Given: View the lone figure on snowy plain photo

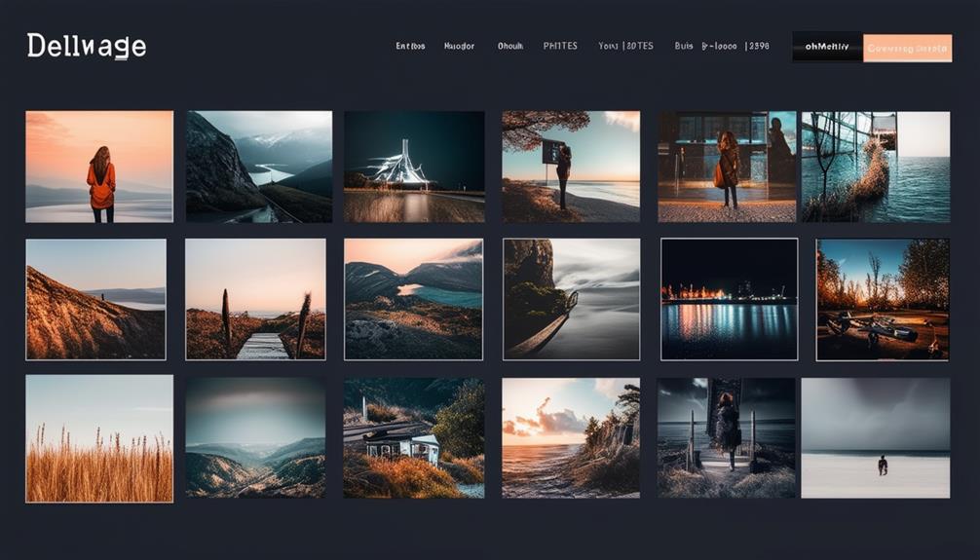Looking at the screenshot, I should tap(875, 438).
